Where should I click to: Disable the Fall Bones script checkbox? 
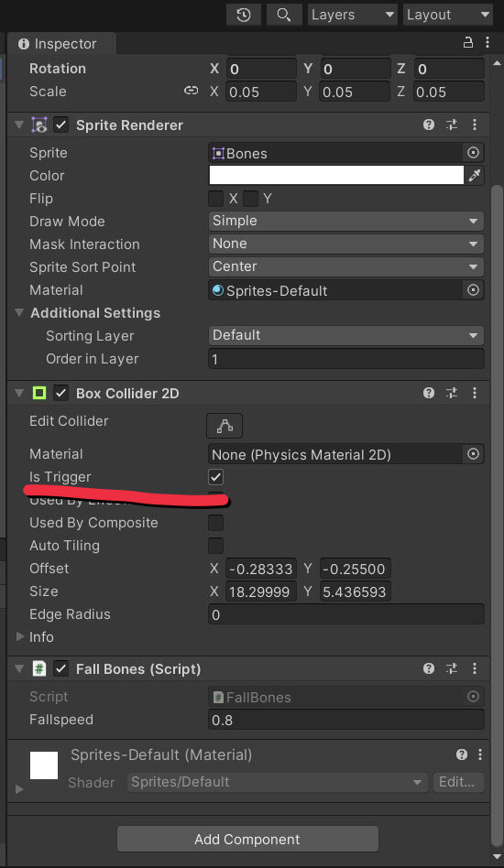coord(60,668)
